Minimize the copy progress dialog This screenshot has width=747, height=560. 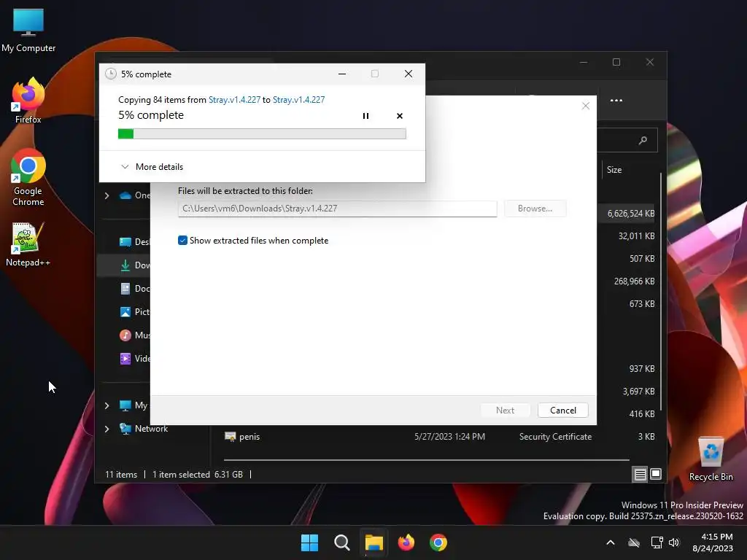[342, 74]
